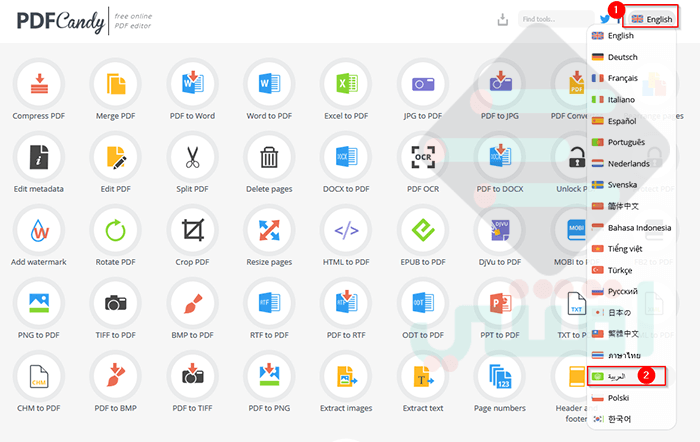Launch the PDF to TIFF converter
Image resolution: width=700 pixels, height=442 pixels.
tap(192, 377)
